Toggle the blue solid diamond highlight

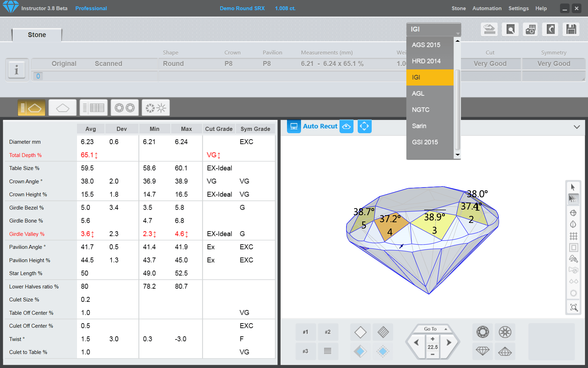click(x=360, y=351)
